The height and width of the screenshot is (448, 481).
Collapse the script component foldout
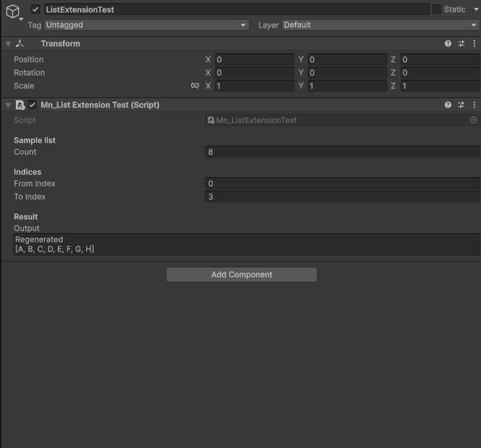click(8, 105)
